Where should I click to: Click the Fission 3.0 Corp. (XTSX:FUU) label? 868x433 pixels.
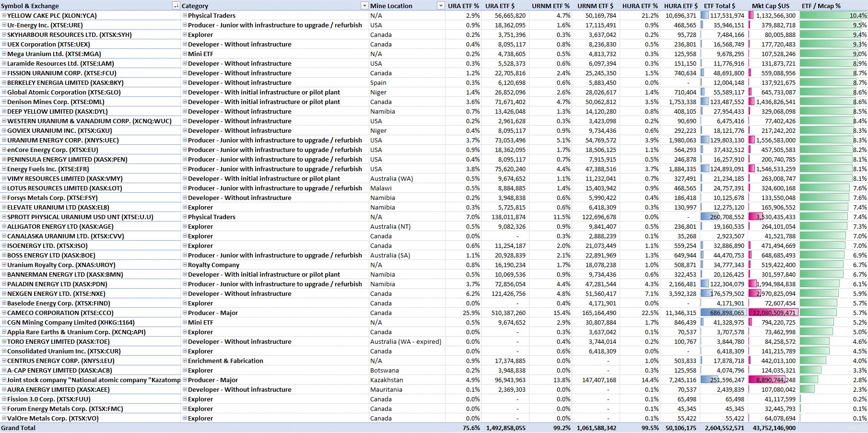click(x=49, y=399)
